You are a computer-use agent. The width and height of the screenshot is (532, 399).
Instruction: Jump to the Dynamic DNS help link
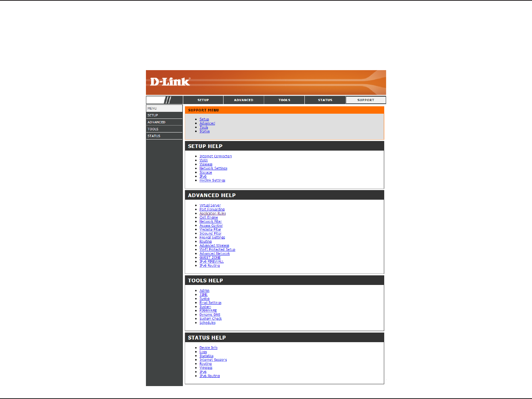pos(210,315)
